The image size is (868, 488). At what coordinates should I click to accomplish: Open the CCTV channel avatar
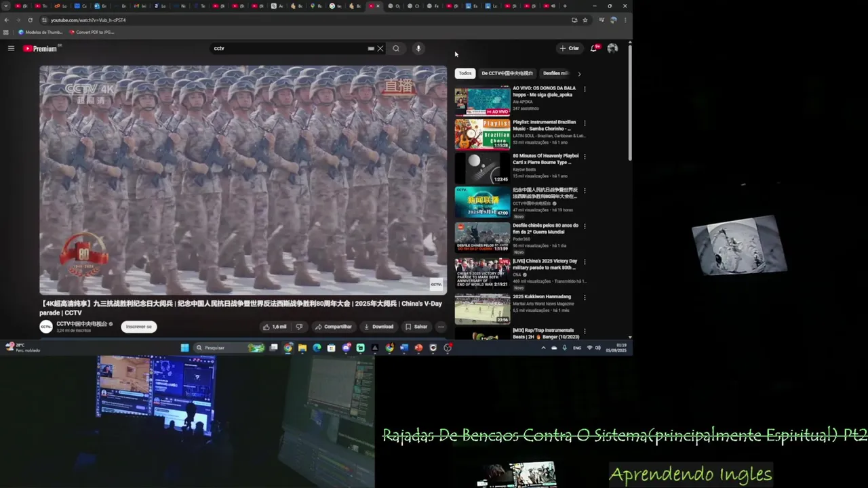[x=46, y=327]
